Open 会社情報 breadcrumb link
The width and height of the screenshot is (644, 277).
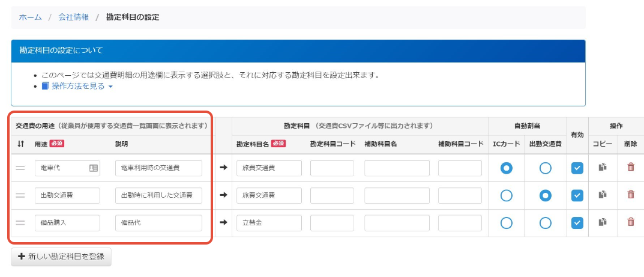coord(73,17)
